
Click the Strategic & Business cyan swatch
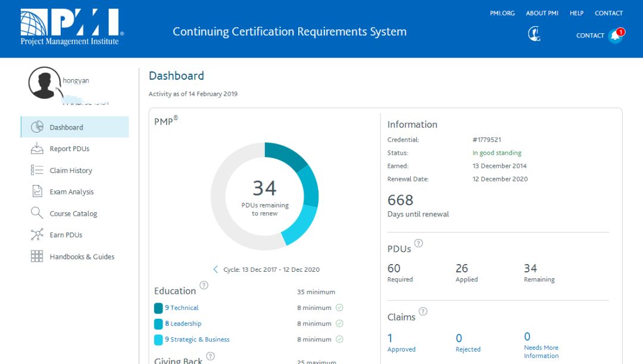coord(158,340)
